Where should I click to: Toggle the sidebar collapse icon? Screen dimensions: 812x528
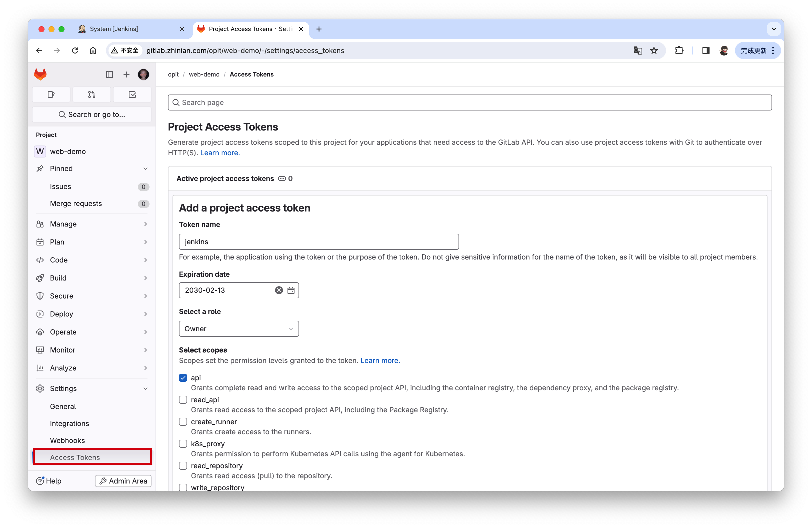click(109, 74)
